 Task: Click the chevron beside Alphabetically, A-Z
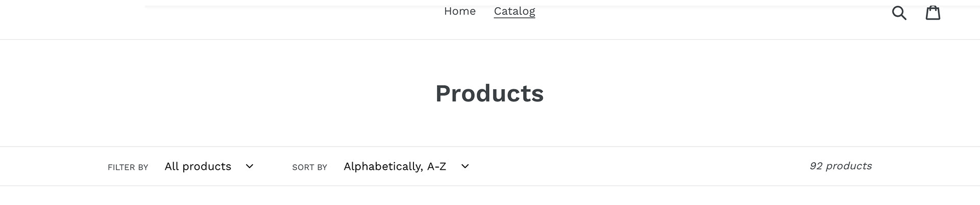click(x=465, y=167)
